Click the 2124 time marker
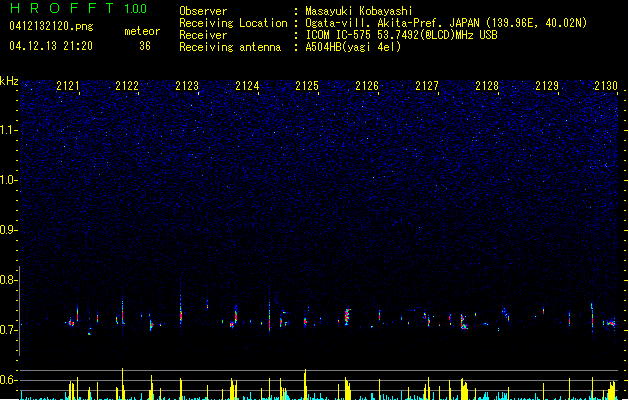 pos(247,86)
